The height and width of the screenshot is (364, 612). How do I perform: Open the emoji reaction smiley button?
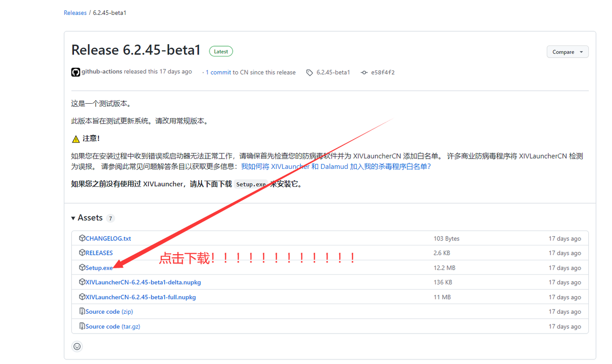click(78, 347)
